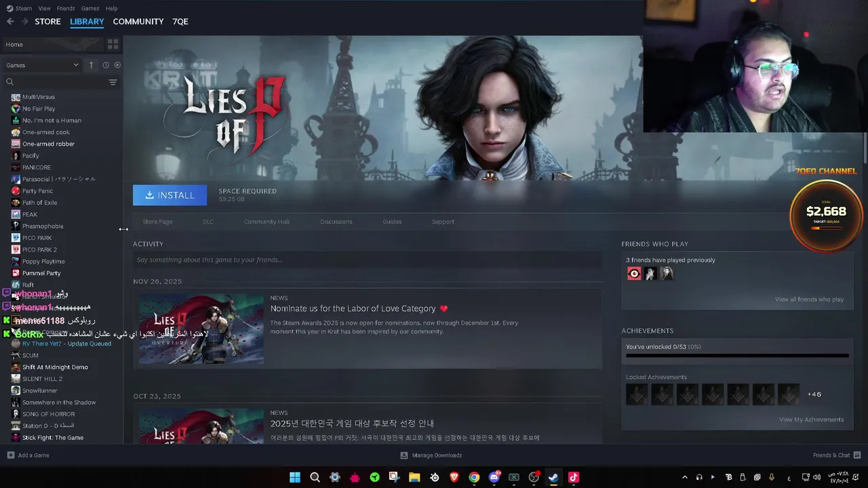This screenshot has width=868, height=488.
Task: Click the Home library button
Action: pos(53,44)
